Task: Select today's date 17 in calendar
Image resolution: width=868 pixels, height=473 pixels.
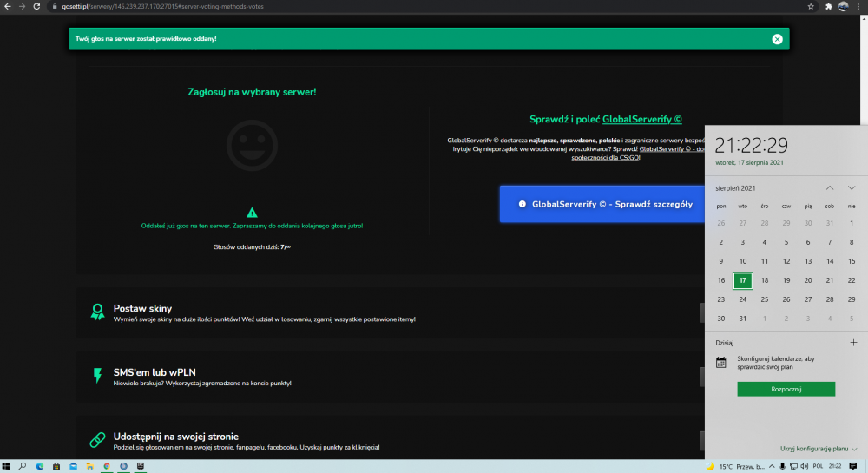Action: pyautogui.click(x=742, y=280)
